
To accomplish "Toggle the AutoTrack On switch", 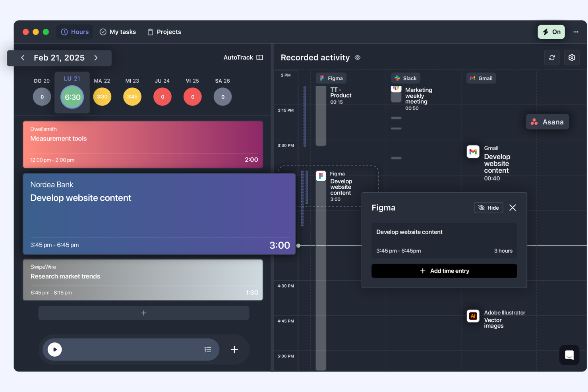I will click(x=551, y=32).
